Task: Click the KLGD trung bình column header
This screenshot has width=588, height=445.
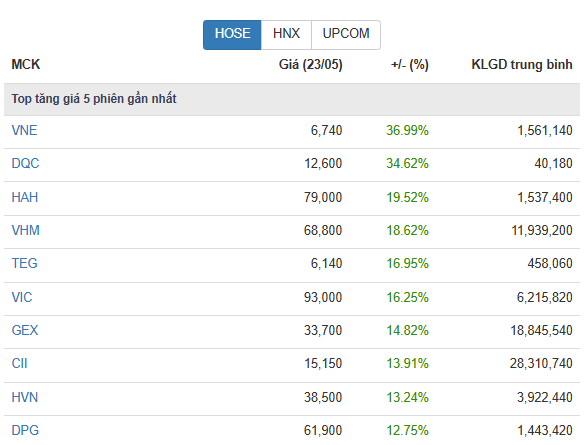Action: point(522,64)
